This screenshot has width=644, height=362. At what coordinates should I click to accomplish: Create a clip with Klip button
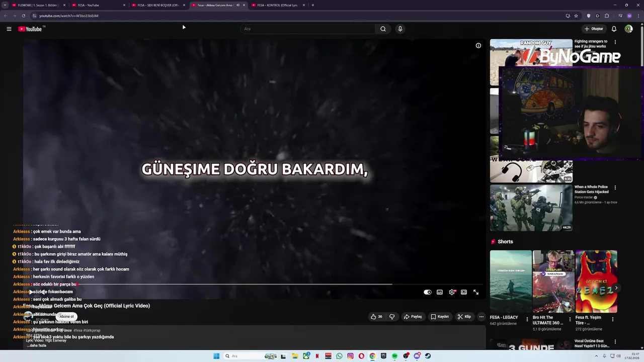[464, 317]
